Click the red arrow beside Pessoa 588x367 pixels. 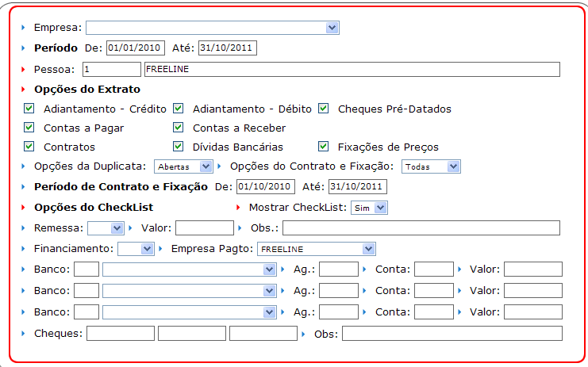[24, 70]
